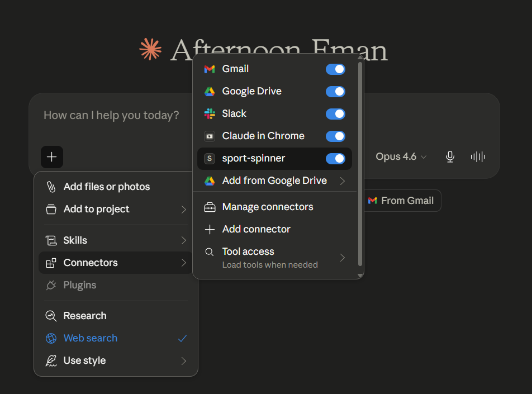
Task: Click the Add connector plus icon
Action: (x=210, y=229)
